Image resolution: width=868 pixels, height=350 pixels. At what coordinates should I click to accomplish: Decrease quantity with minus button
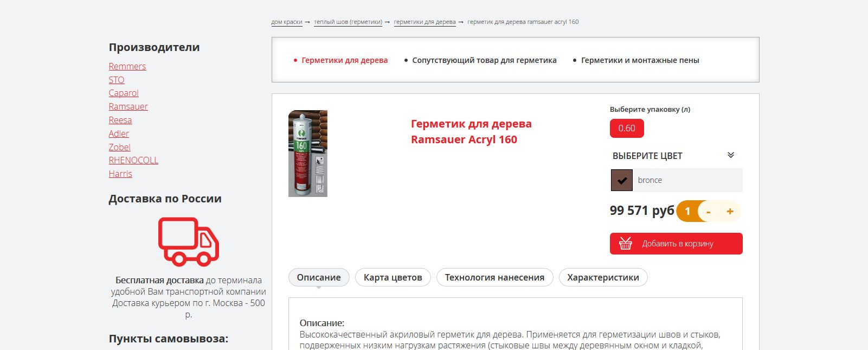pyautogui.click(x=708, y=212)
